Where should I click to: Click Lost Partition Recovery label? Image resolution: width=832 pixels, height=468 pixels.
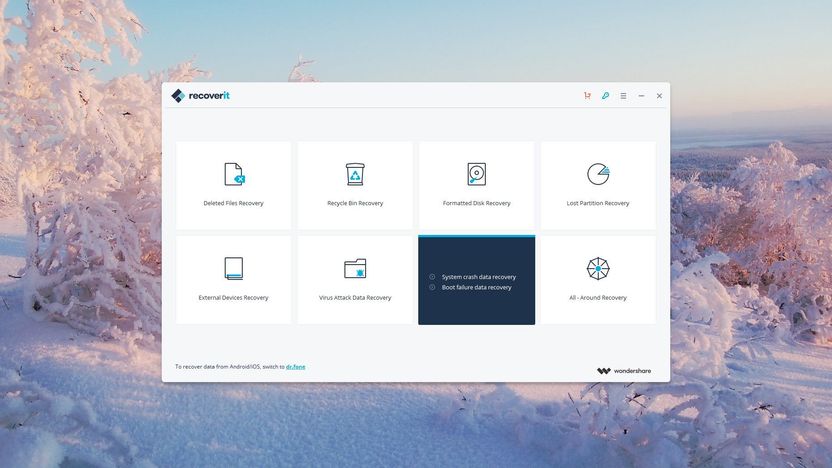tap(598, 203)
